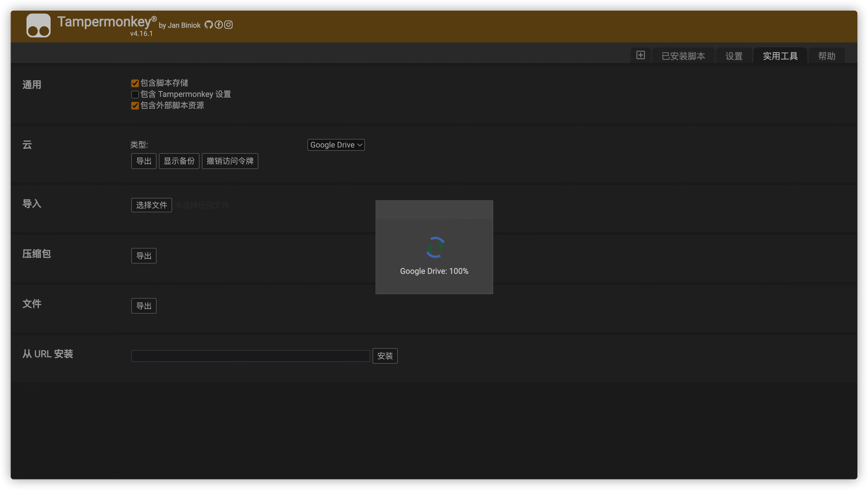
Task: Click the Tampermonkey title text
Action: click(x=107, y=22)
